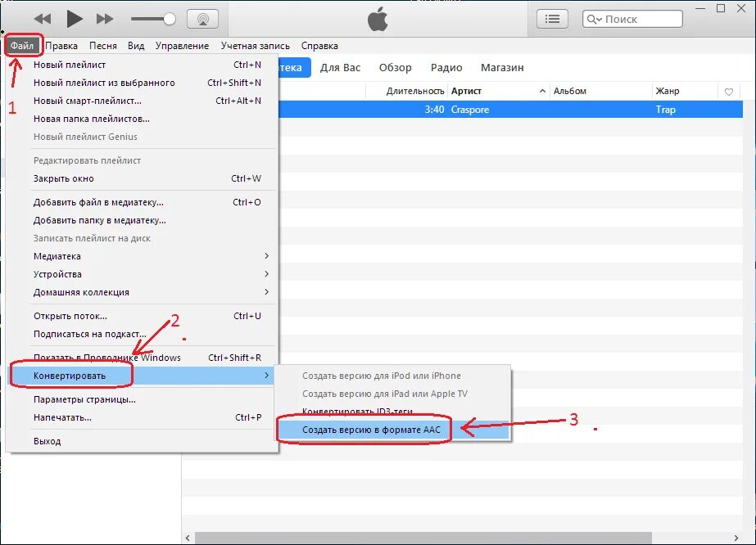Click the Apple logo display

tap(378, 19)
